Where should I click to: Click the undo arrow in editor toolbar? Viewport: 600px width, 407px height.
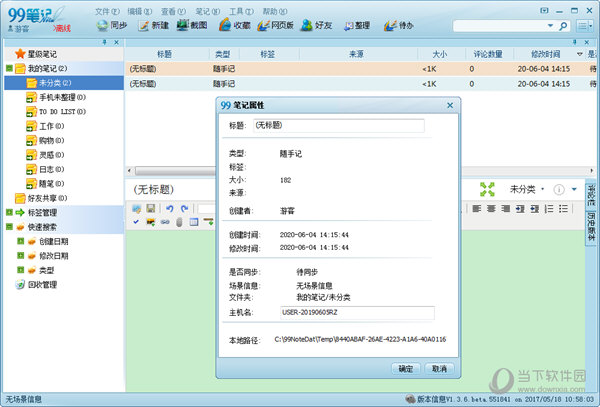170,208
